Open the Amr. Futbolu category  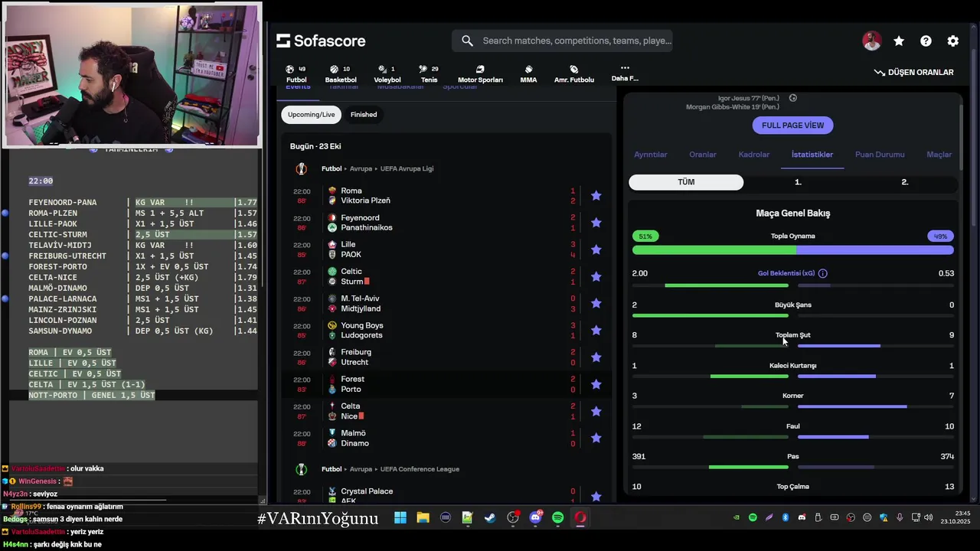pos(574,74)
